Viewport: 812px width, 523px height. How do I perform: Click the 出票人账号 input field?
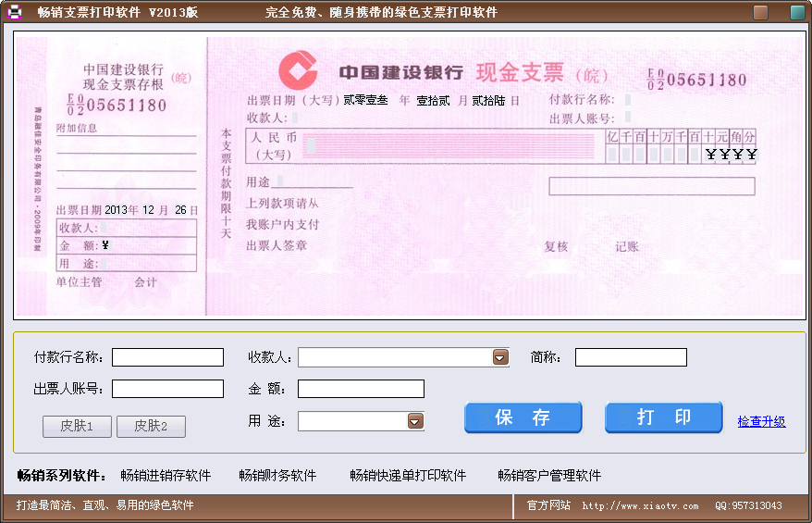click(167, 389)
